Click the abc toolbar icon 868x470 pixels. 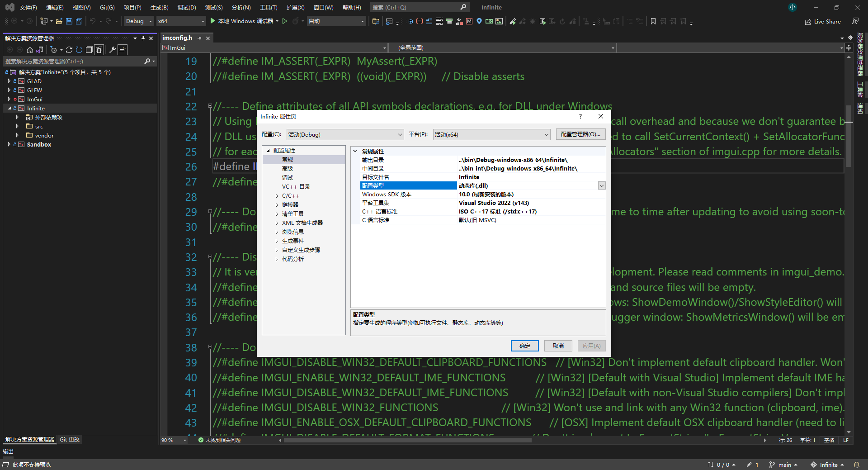point(489,21)
